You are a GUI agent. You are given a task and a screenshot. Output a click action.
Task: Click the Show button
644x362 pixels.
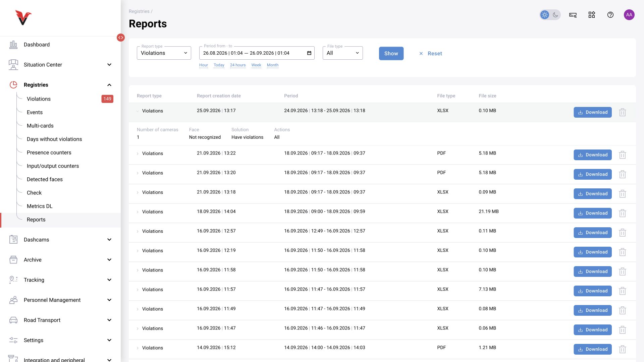[391, 53]
